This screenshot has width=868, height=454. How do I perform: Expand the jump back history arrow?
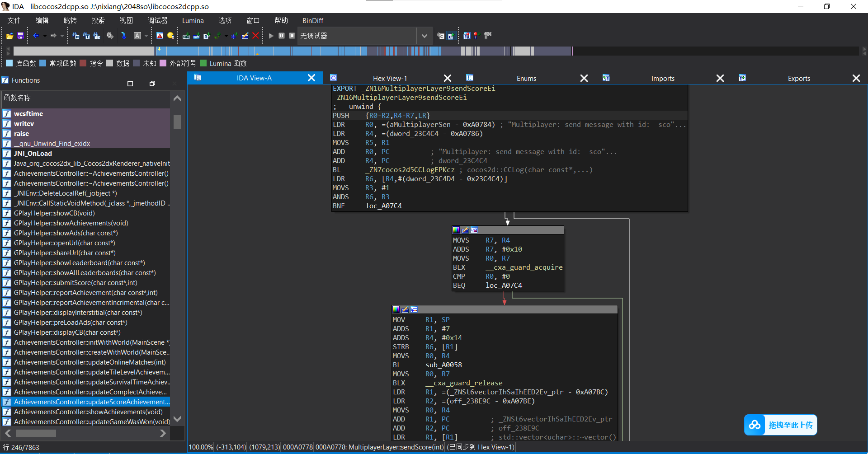(45, 36)
